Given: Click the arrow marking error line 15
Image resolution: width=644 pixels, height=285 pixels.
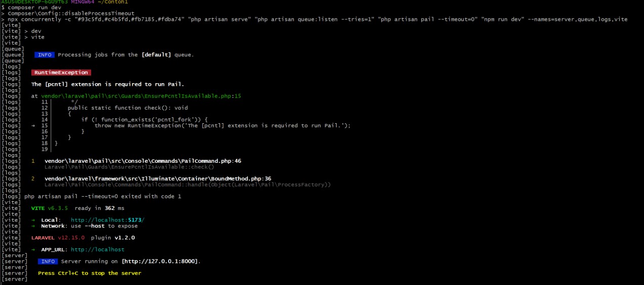Looking at the screenshot, I should click(33, 126).
